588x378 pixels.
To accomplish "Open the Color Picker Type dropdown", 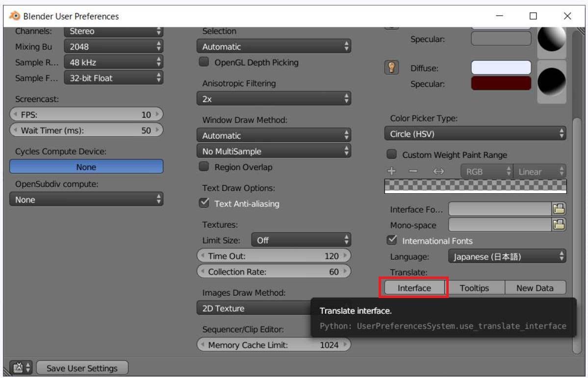I will (x=475, y=134).
